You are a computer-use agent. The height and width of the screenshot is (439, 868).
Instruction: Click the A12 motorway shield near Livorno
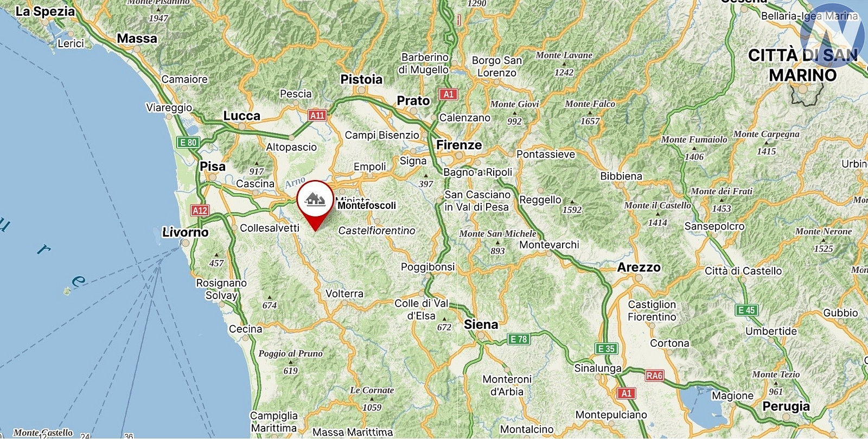point(200,210)
